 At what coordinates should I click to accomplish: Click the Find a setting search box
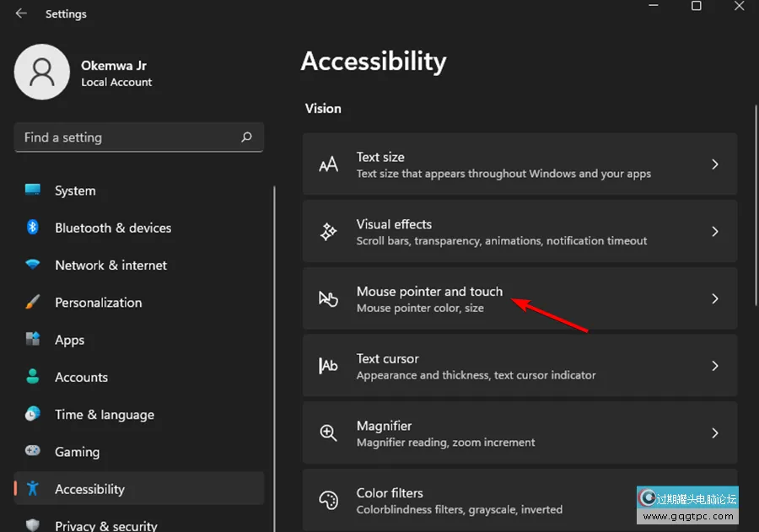click(126, 137)
